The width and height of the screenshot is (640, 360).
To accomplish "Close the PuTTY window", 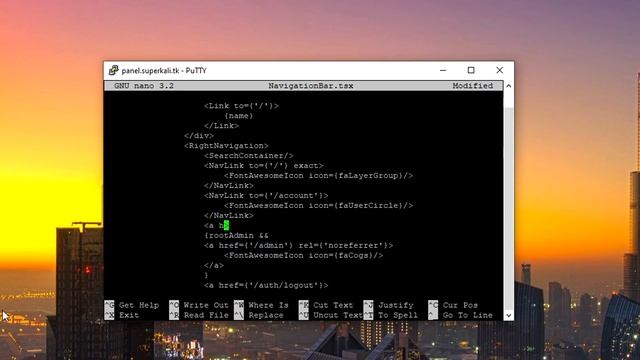I will [x=499, y=70].
